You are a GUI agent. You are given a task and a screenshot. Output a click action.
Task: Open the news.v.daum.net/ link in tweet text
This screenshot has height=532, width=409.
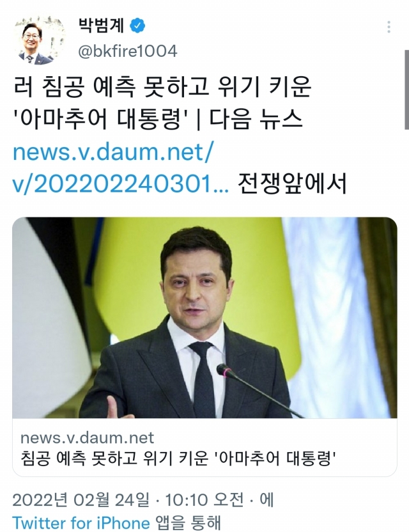tap(113, 152)
